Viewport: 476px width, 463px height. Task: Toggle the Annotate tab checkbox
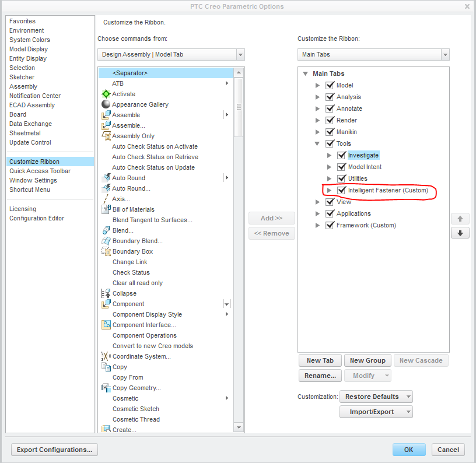330,108
